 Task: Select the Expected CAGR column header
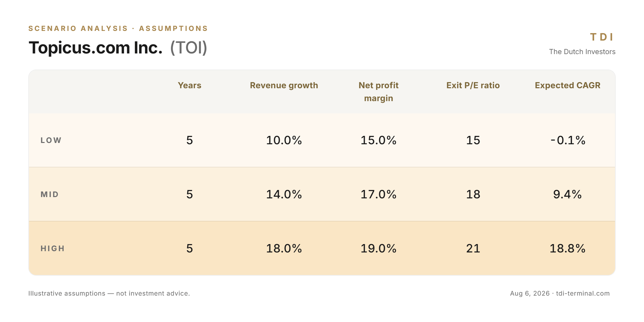pyautogui.click(x=568, y=85)
